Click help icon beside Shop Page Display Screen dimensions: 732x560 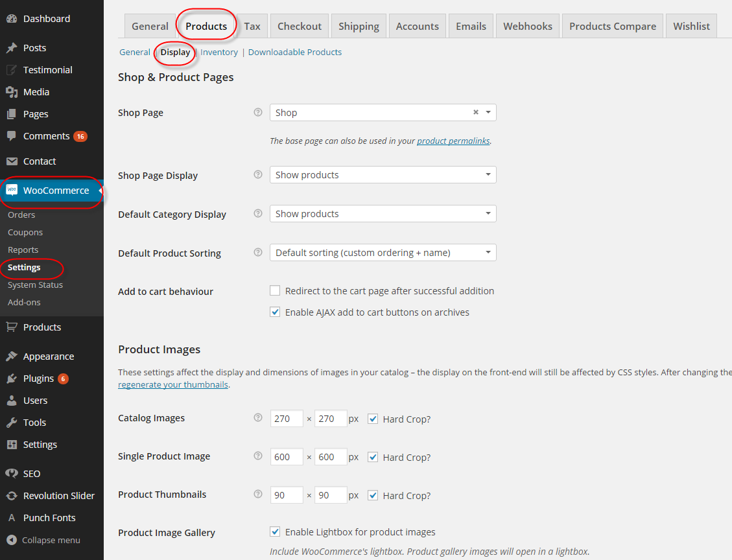[258, 175]
